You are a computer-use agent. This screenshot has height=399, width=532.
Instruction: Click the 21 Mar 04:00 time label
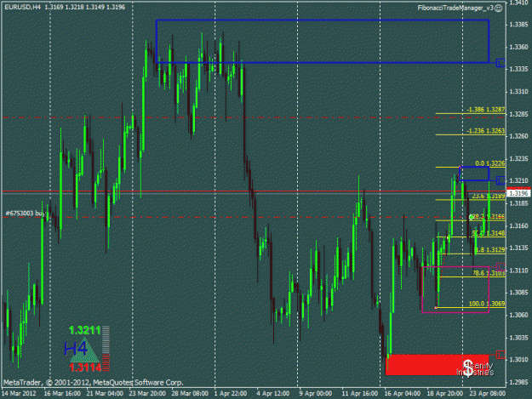tap(105, 393)
